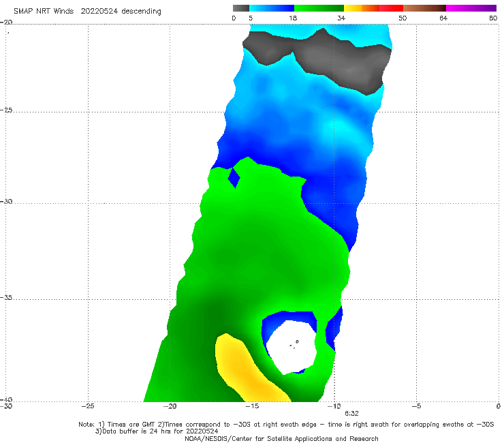Image resolution: width=504 pixels, height=443 pixels.
Task: Click the colorbar label "34"
Action: [341, 18]
